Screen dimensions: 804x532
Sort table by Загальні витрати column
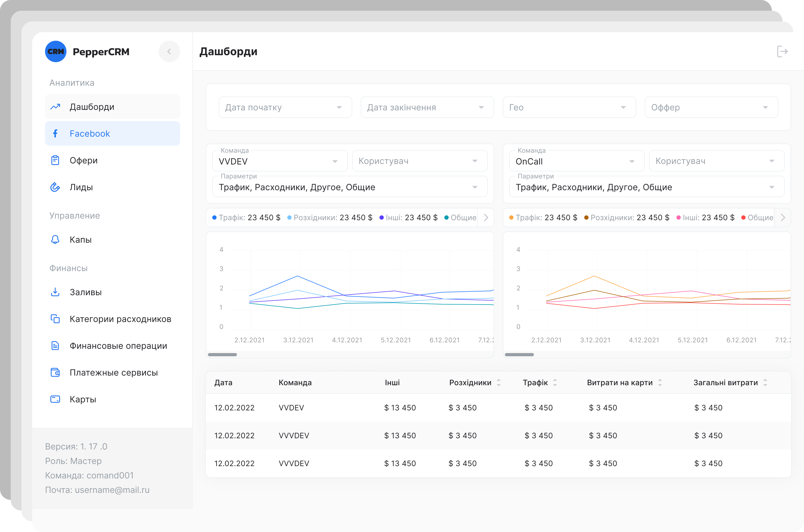click(765, 383)
